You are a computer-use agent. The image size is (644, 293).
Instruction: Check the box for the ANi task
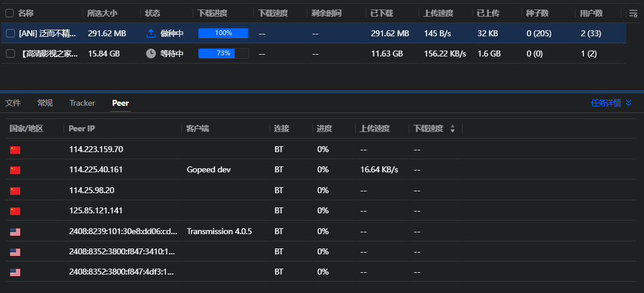pos(11,34)
